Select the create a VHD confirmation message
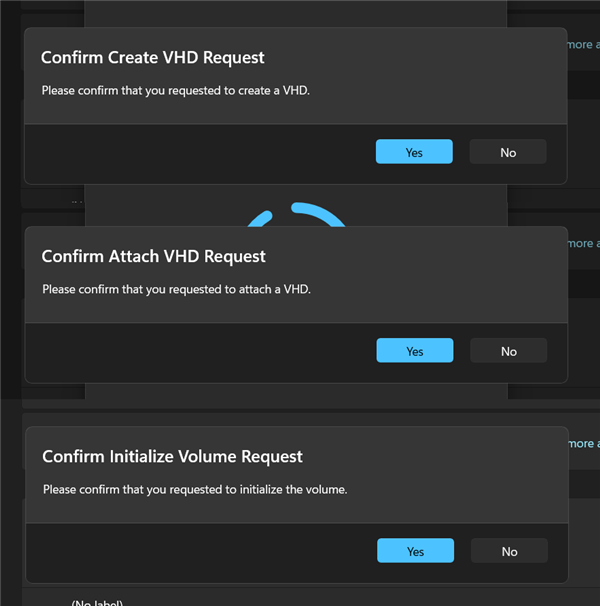 click(175, 91)
